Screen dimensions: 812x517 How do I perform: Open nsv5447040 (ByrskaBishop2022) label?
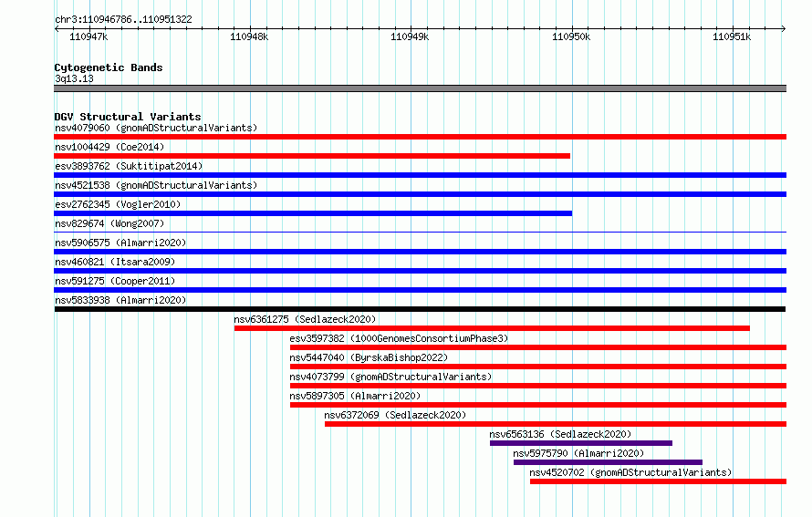coord(369,357)
